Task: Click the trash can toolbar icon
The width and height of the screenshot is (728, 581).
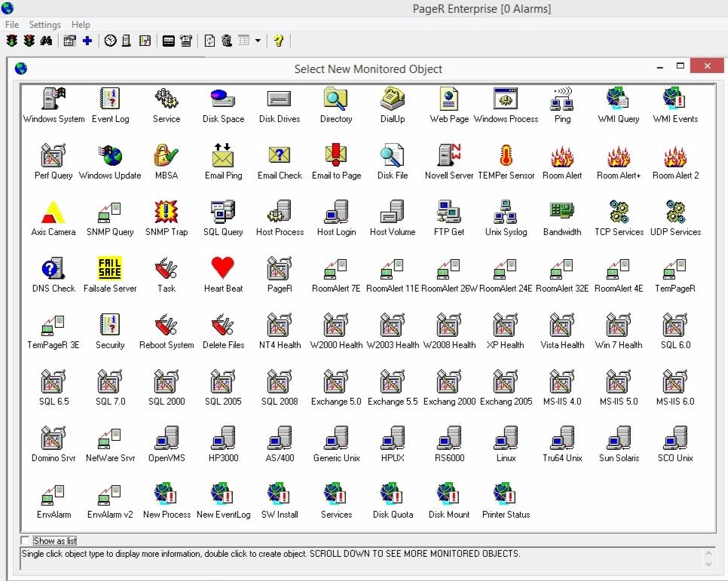Action: pyautogui.click(x=227, y=41)
